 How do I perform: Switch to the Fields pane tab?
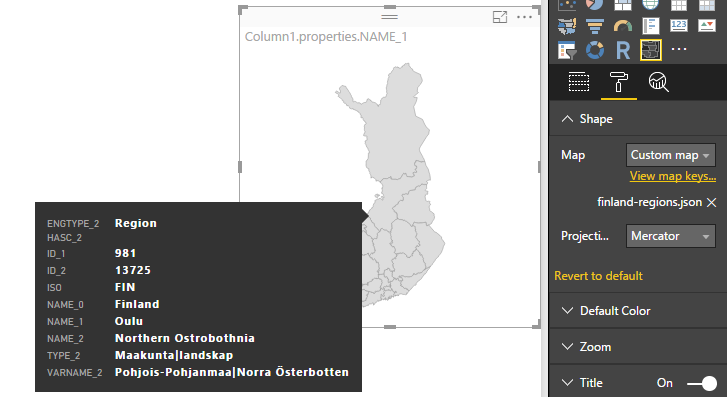click(579, 82)
